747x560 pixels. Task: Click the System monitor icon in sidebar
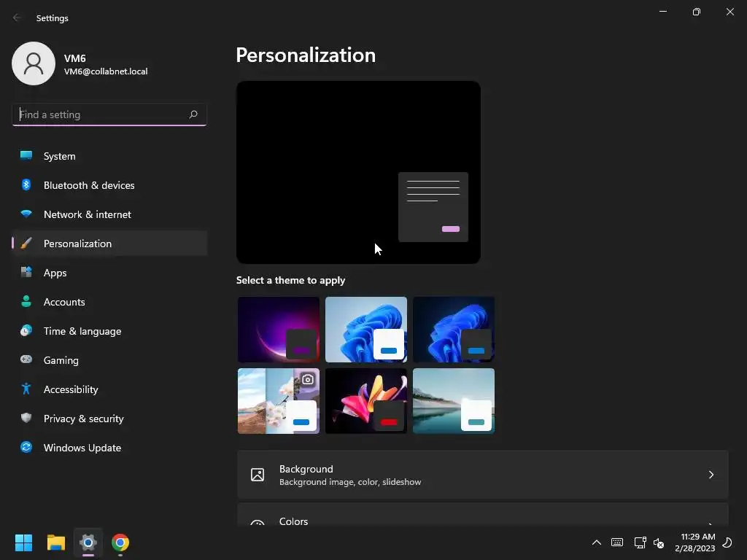[x=26, y=156]
